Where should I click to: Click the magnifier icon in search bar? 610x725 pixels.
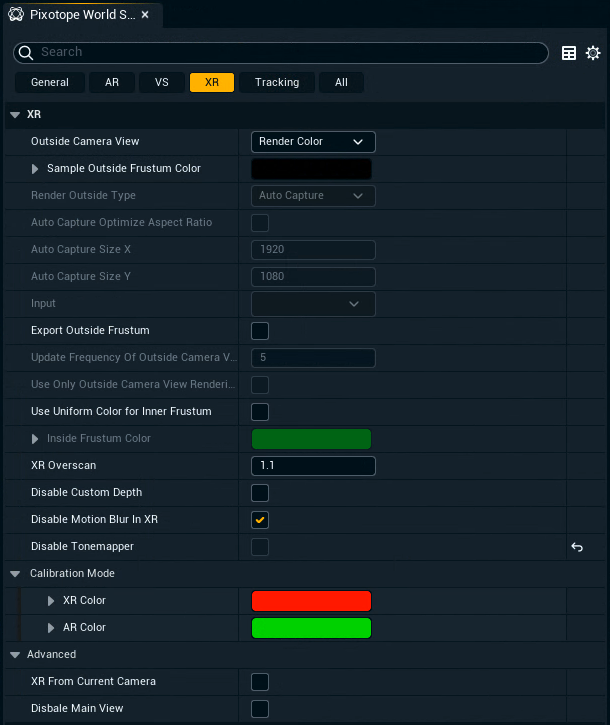28,52
